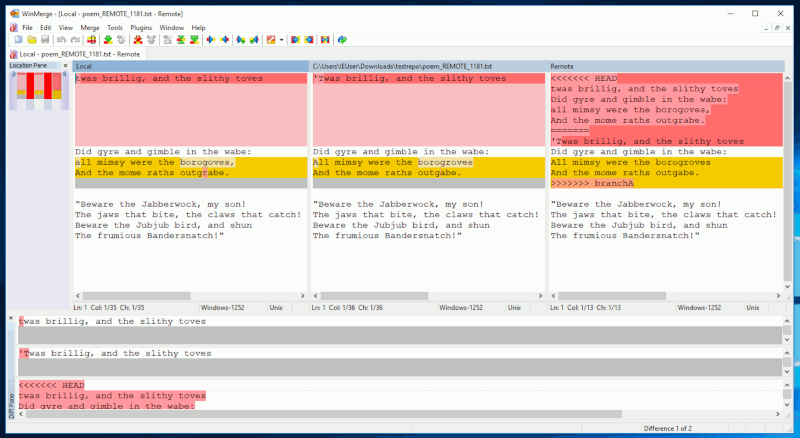Close the Location Pane
The image size is (800, 438).
(x=65, y=66)
